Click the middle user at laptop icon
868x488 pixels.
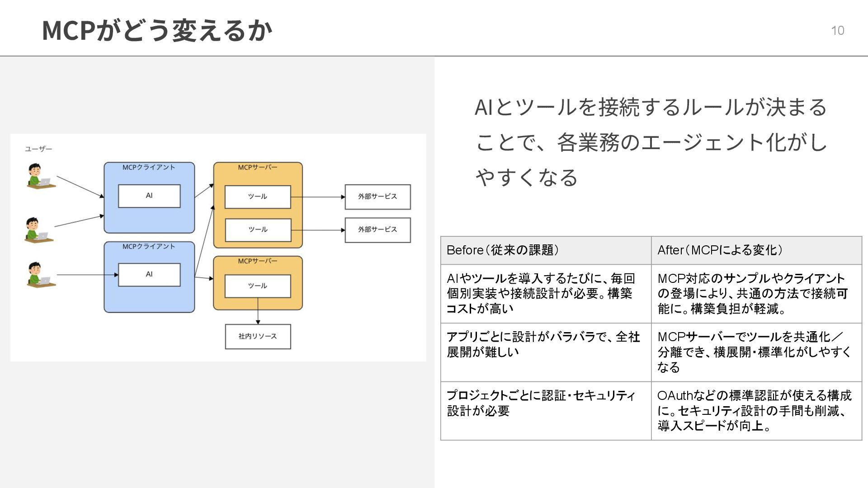pyautogui.click(x=38, y=230)
